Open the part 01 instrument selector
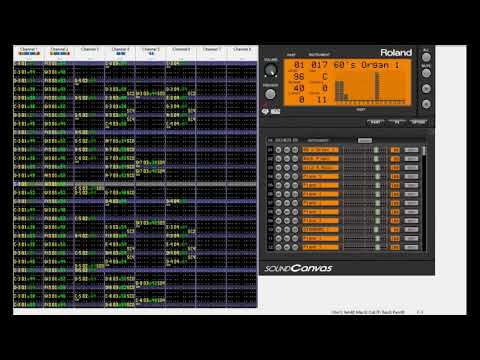 (321, 150)
